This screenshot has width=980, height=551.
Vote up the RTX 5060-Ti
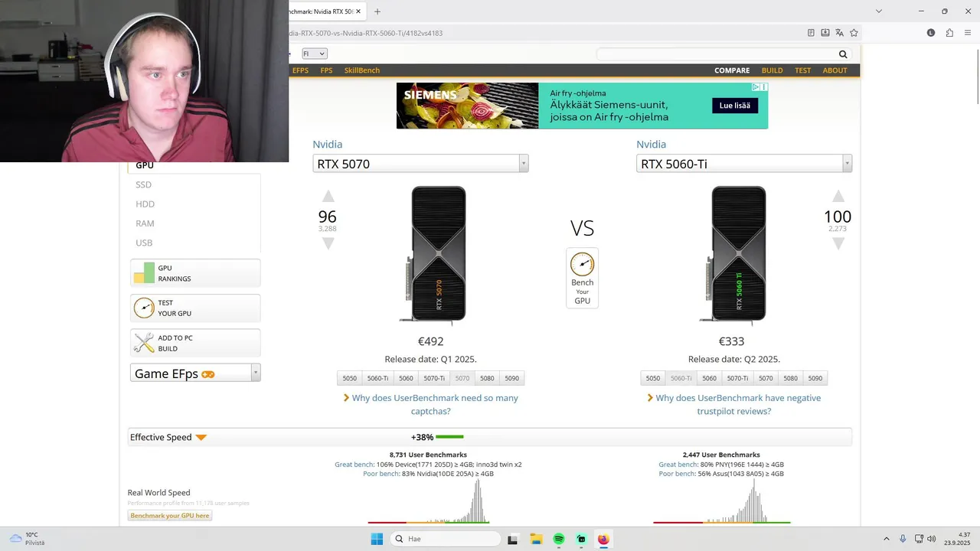[838, 197]
